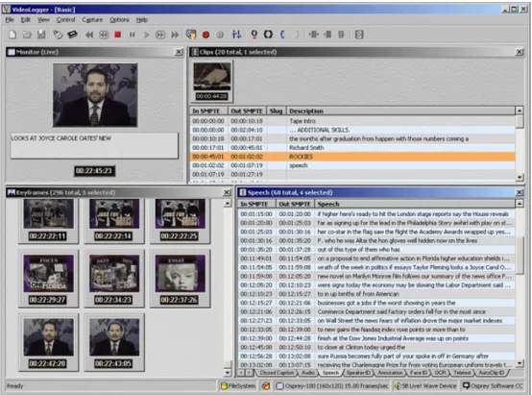This screenshot has height=395, width=532.
Task: Switch to the Annotation tab
Action: (x=390, y=373)
